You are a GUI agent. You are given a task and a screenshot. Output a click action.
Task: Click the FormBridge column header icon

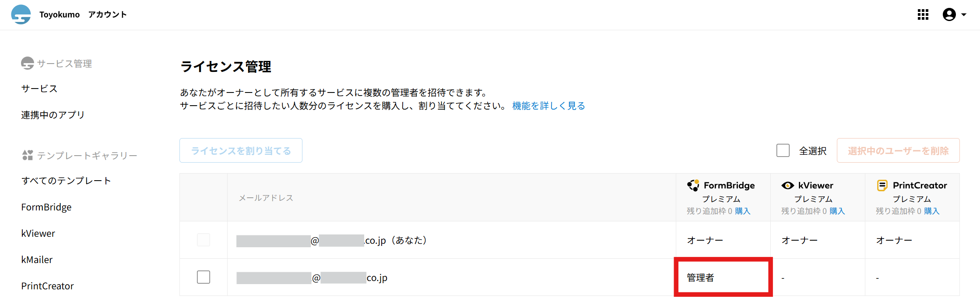point(693,185)
